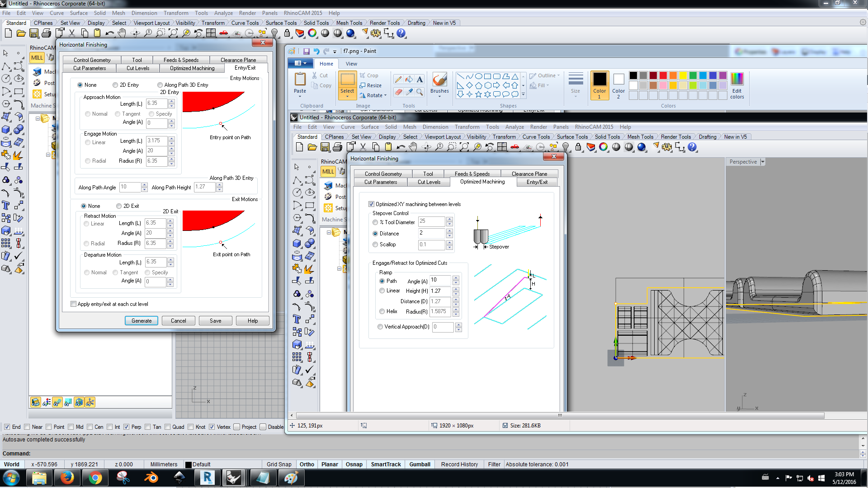Click the Open folder icon in Rhino toolbar
The image size is (868, 488).
[21, 33]
